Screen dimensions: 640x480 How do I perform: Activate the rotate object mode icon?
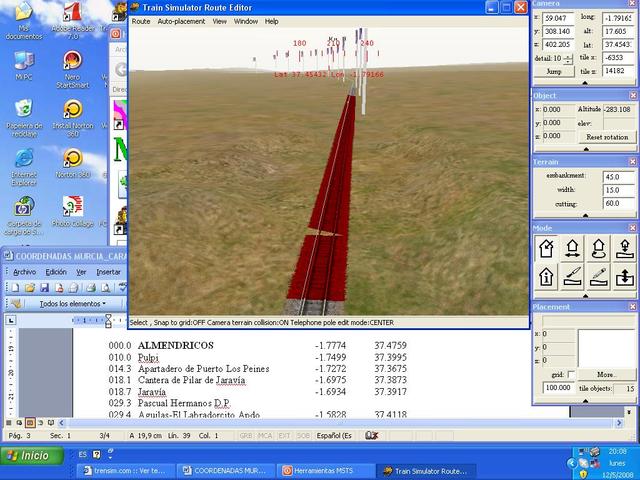click(599, 248)
